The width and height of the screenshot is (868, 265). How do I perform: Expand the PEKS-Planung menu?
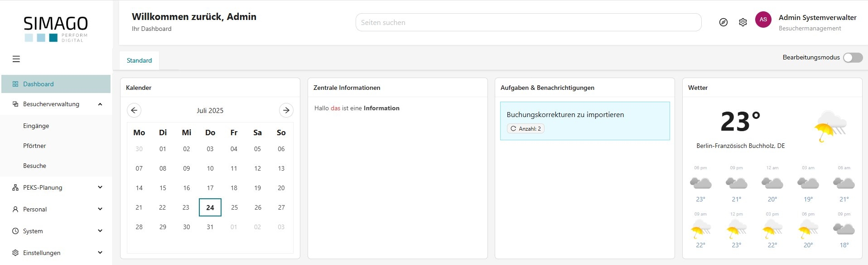[100, 187]
